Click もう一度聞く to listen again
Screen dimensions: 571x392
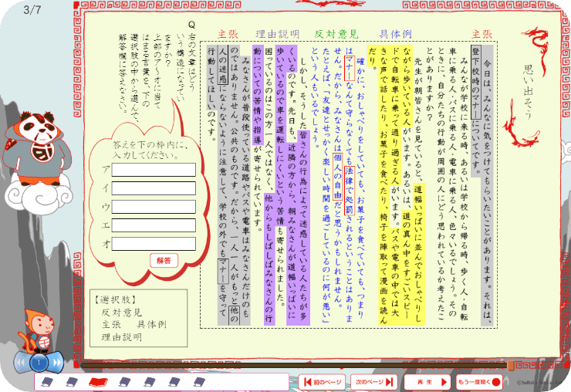(478, 381)
